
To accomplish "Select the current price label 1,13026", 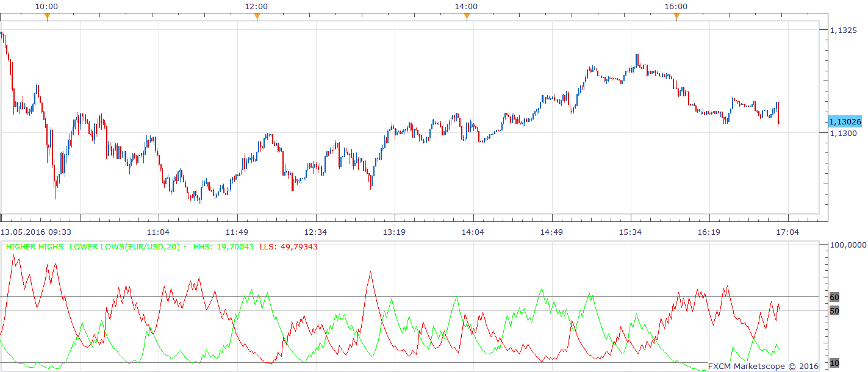I will [845, 121].
